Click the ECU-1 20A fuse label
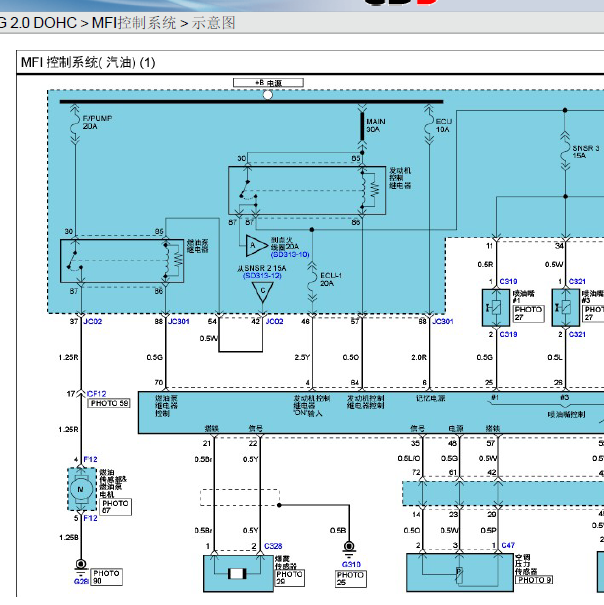 (x=331, y=279)
